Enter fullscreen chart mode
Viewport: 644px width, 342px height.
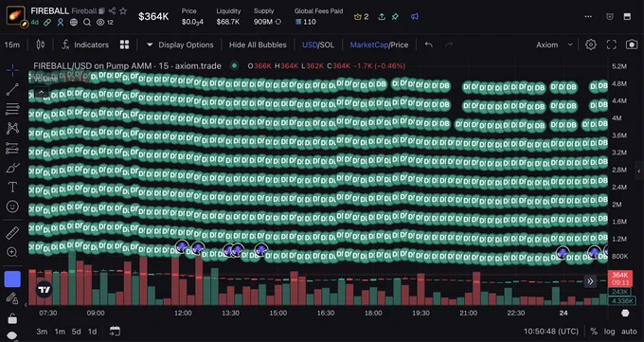click(612, 45)
